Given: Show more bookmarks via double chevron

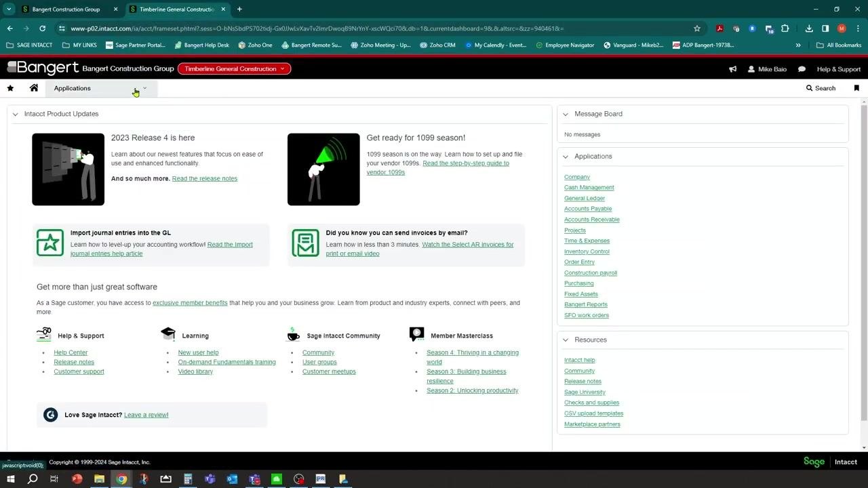Looking at the screenshot, I should click(798, 45).
